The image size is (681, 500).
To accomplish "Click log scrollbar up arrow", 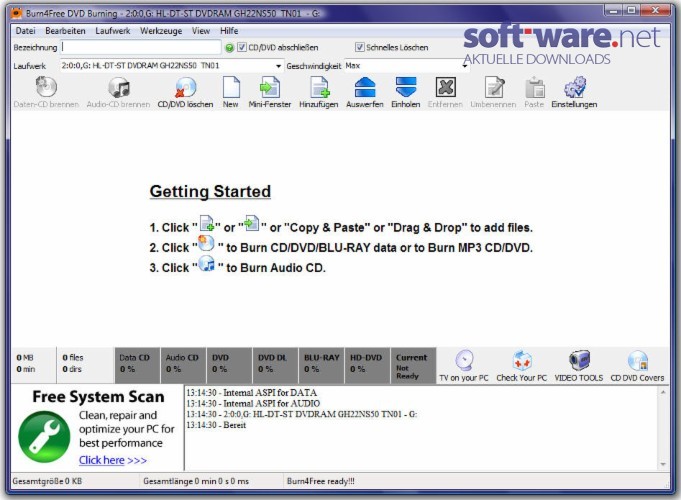I will (x=663, y=392).
